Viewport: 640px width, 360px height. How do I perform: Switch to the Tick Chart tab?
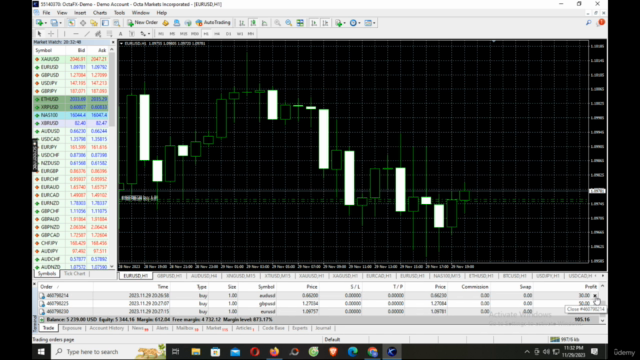[x=75, y=273]
